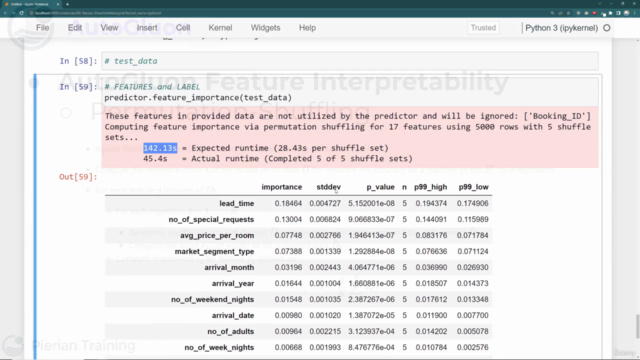Viewport: 640px width, 360px height.
Task: Open the Widgets menu
Action: pyautogui.click(x=265, y=28)
